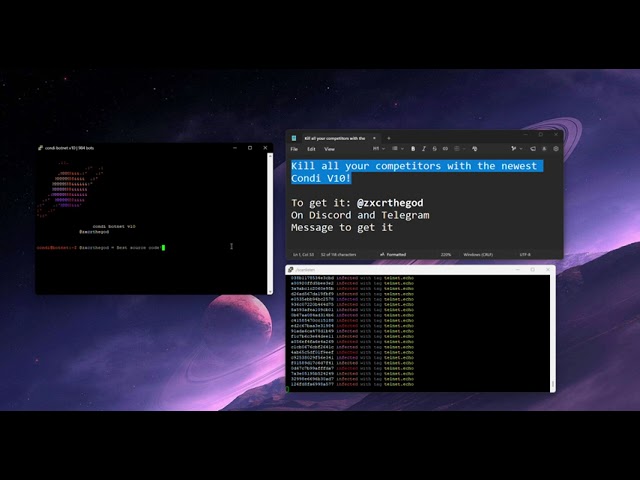
Task: Click the line 'Message to get it'
Action: click(342, 227)
